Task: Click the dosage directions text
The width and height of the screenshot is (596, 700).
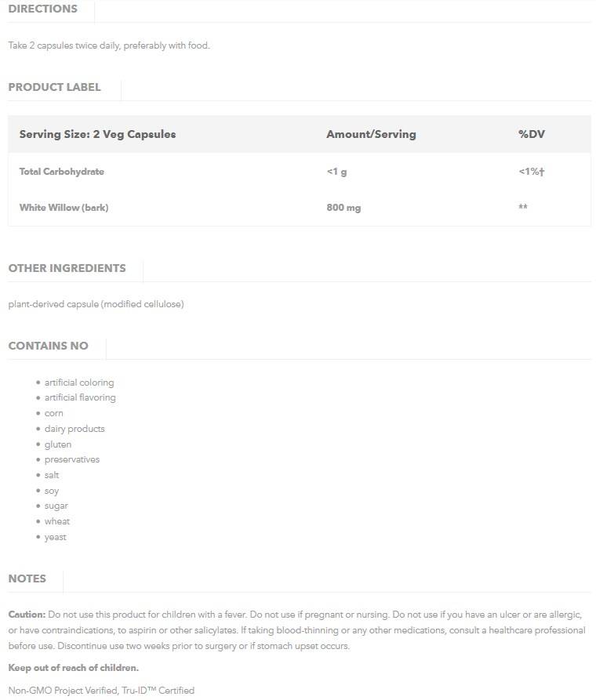Action: click(x=109, y=45)
